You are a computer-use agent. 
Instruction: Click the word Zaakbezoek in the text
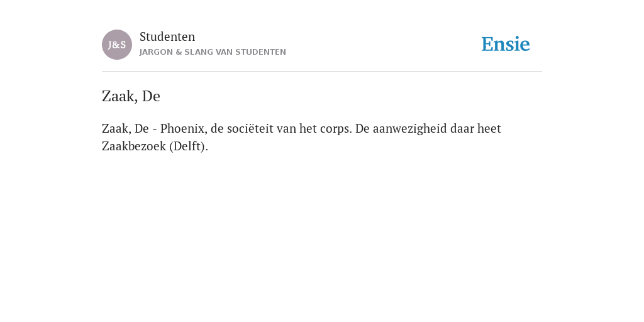[134, 146]
